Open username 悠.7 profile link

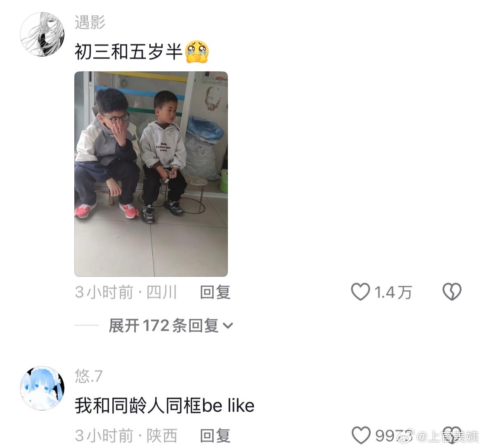point(89,376)
